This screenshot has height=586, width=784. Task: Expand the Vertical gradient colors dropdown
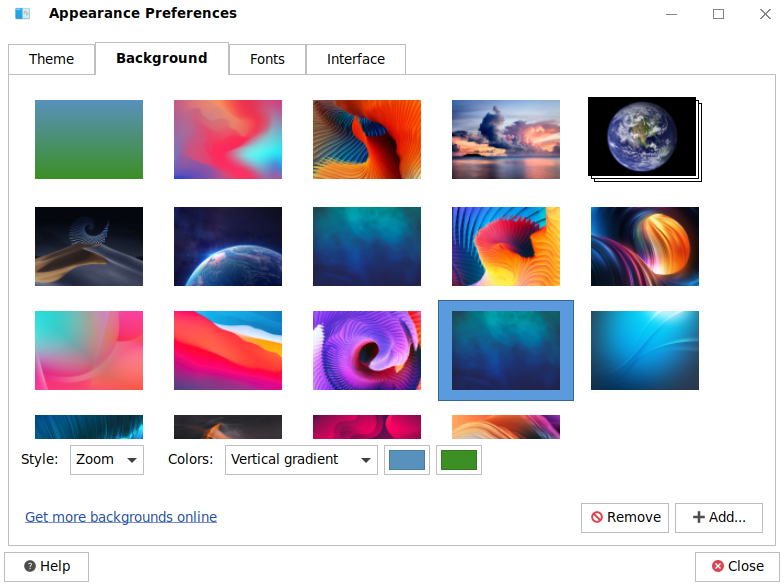[x=300, y=460]
